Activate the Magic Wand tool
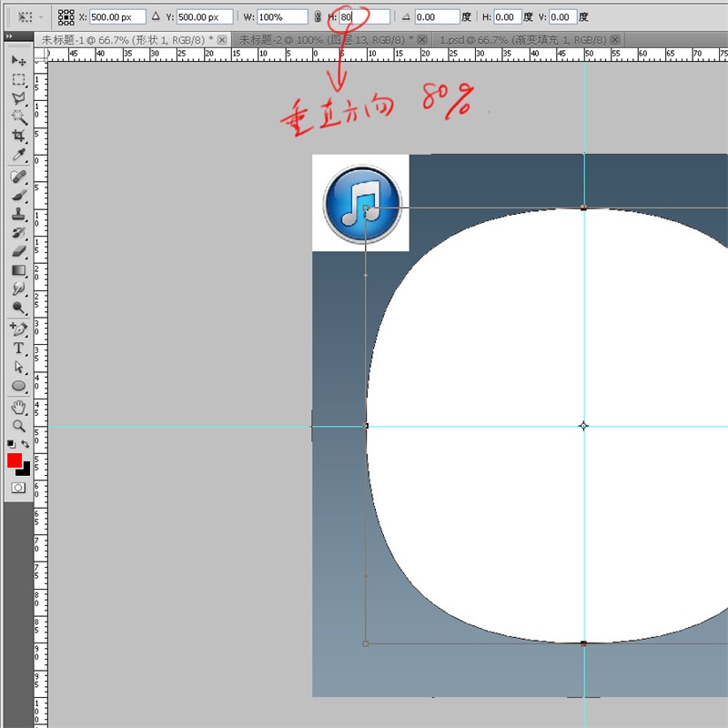Viewport: 728px width, 728px height. 18,116
